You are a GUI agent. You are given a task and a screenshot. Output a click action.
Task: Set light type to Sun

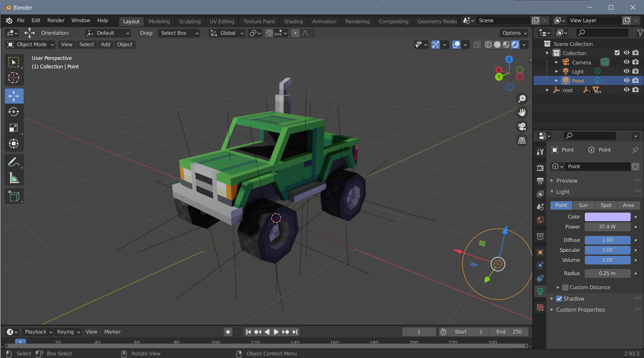pos(583,205)
